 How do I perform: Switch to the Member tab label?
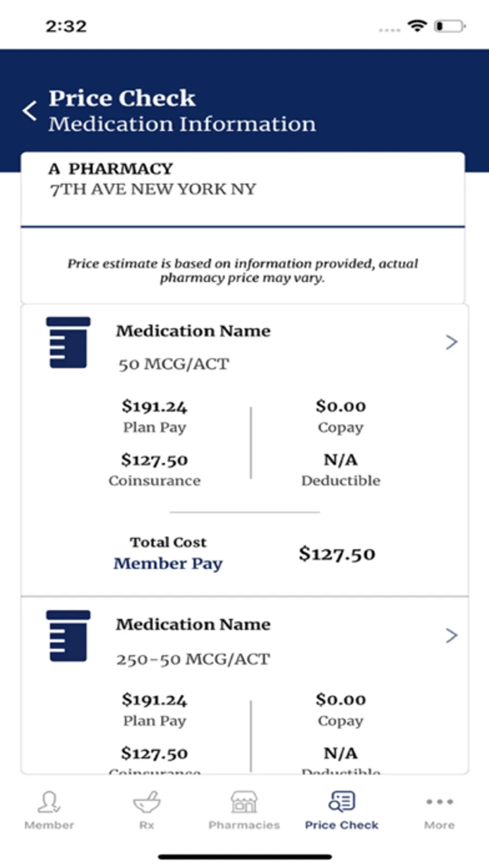49,825
